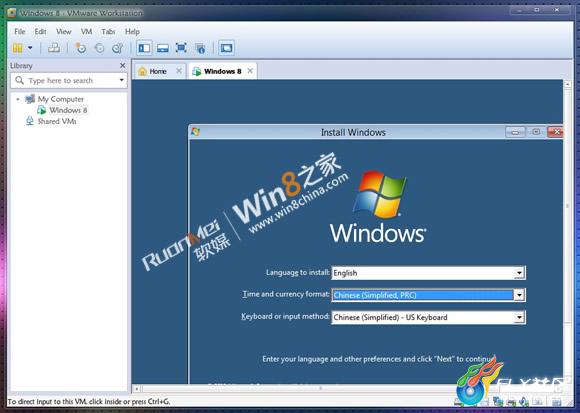Screen dimensions: 580x413
Task: Open the Tabs menu
Action: (x=108, y=32)
